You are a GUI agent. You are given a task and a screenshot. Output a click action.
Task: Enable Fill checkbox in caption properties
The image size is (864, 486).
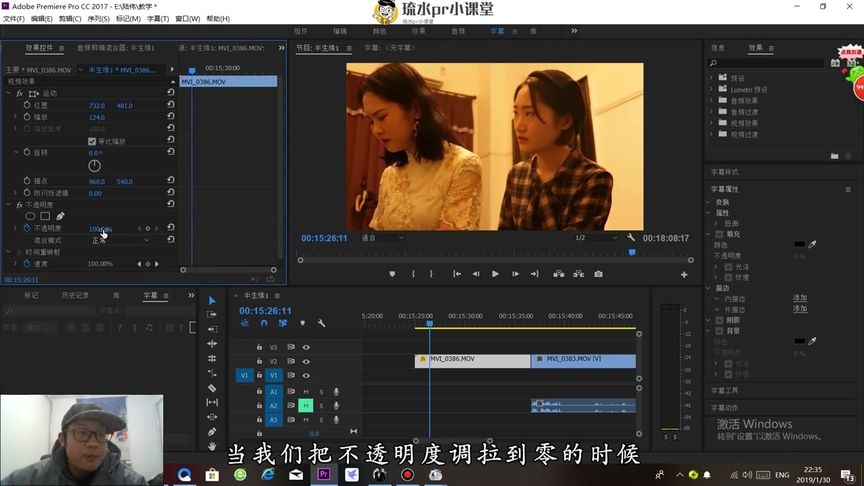pyautogui.click(x=719, y=234)
